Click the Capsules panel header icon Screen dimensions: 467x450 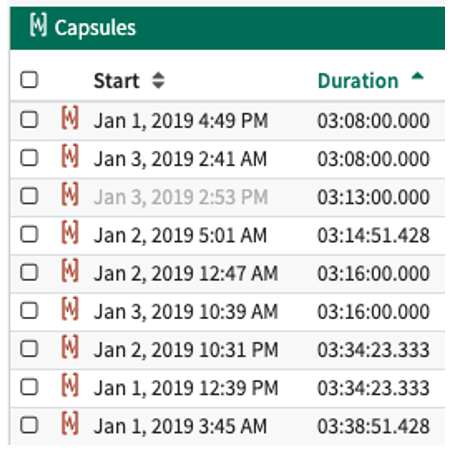point(38,24)
